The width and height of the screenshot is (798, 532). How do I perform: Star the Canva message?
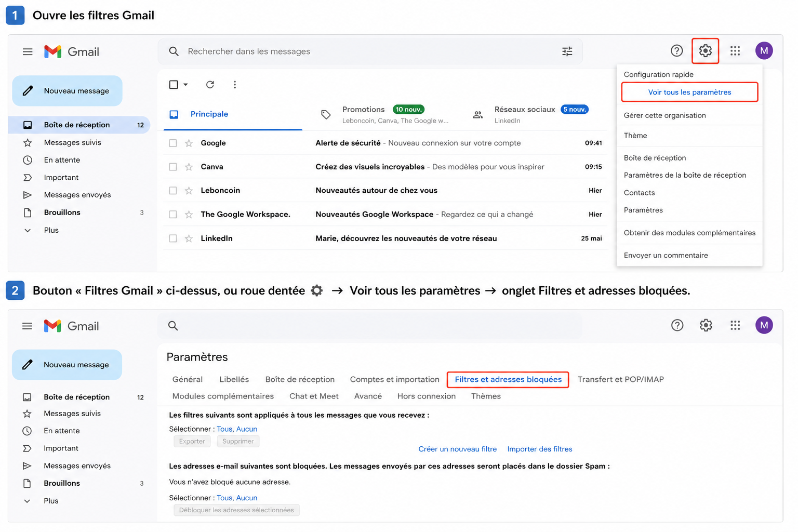(189, 167)
